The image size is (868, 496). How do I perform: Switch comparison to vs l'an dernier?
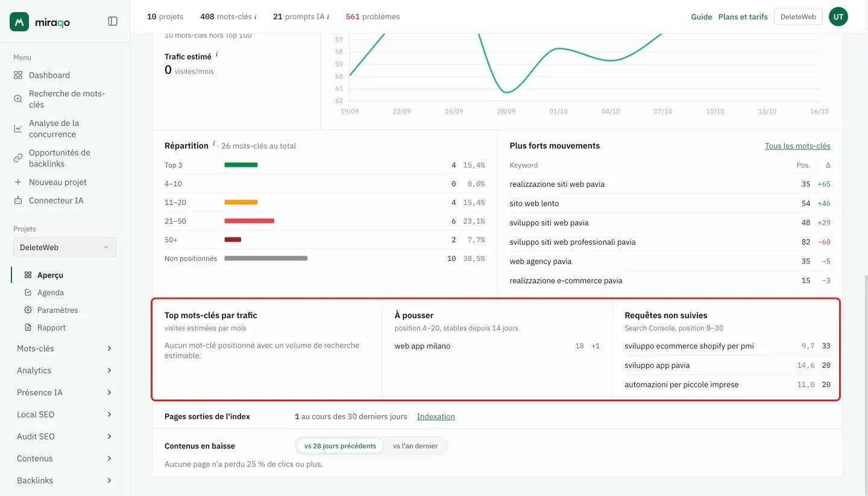coord(415,446)
